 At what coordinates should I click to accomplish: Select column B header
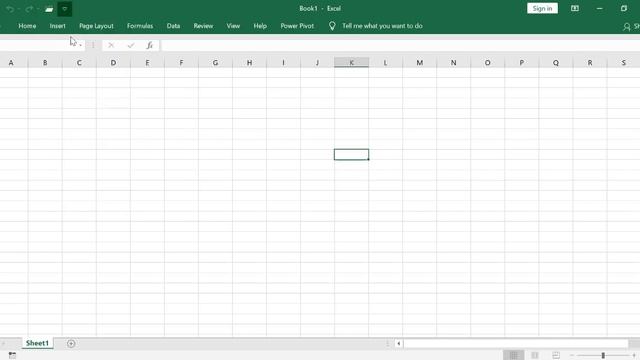pos(45,62)
